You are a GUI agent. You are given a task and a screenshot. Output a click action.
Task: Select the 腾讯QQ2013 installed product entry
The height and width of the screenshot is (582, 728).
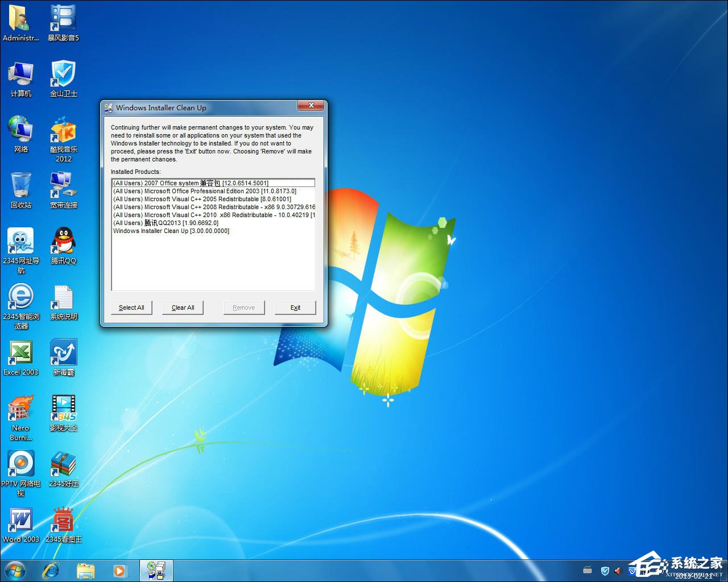click(x=166, y=223)
